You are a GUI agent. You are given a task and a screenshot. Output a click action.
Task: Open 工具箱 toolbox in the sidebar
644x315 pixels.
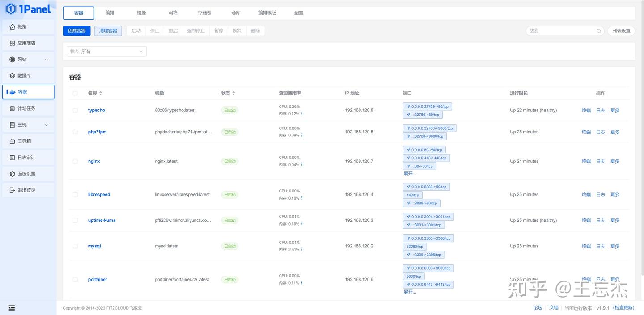coord(28,141)
